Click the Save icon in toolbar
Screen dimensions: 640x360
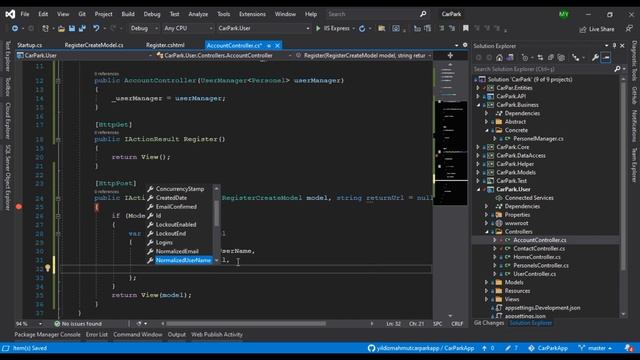tap(72, 29)
